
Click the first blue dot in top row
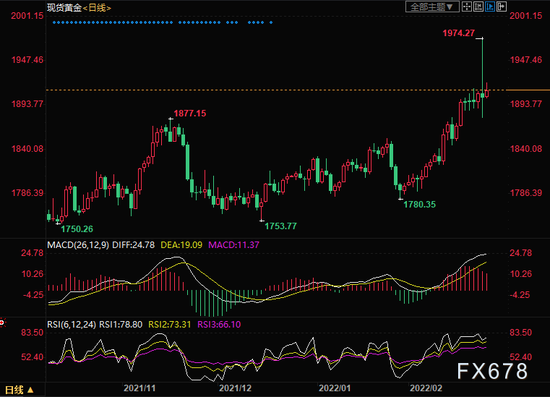54,22
